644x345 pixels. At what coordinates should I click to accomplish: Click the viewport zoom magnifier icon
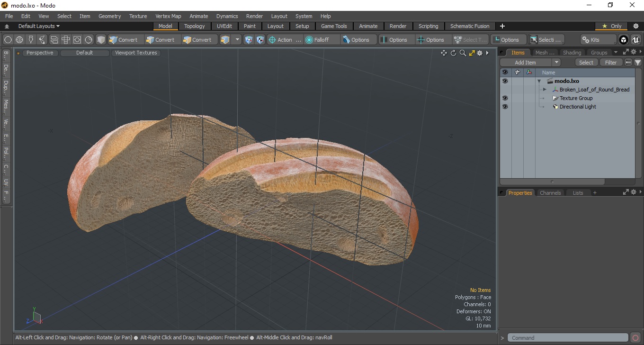(x=463, y=53)
